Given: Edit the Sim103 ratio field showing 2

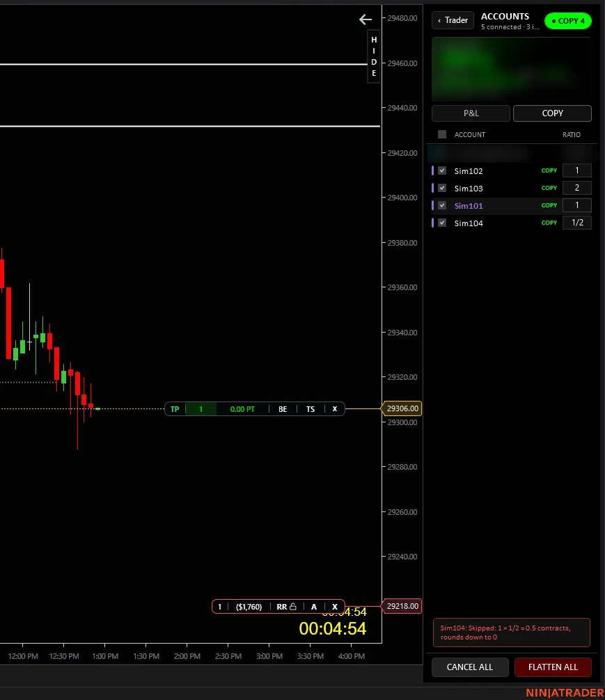Looking at the screenshot, I should coord(577,188).
